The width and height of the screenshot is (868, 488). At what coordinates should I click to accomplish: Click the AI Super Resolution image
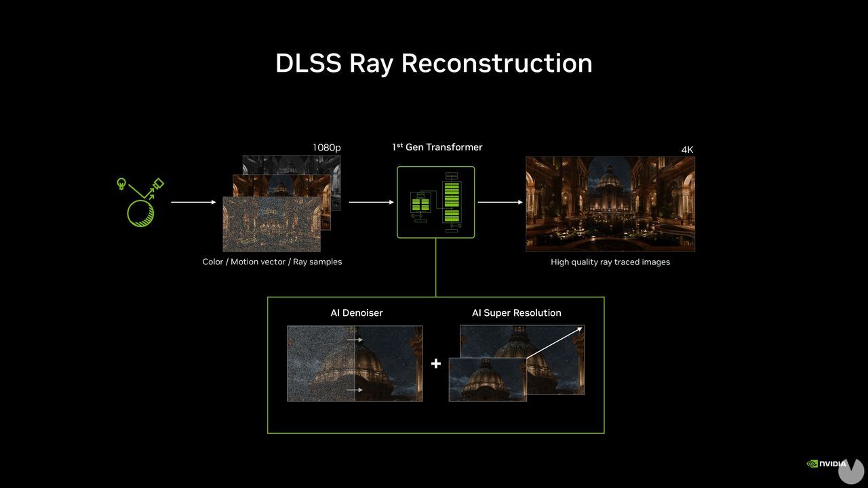[517, 363]
